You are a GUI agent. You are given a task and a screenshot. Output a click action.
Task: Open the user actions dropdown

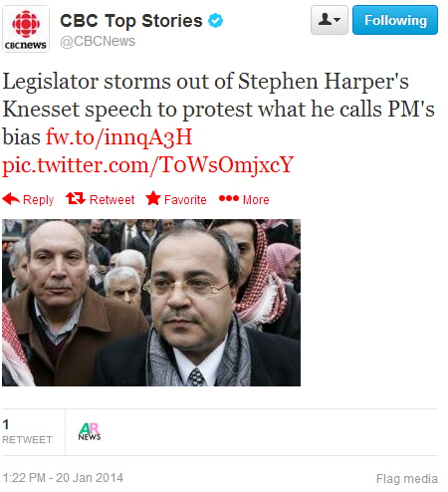point(330,20)
